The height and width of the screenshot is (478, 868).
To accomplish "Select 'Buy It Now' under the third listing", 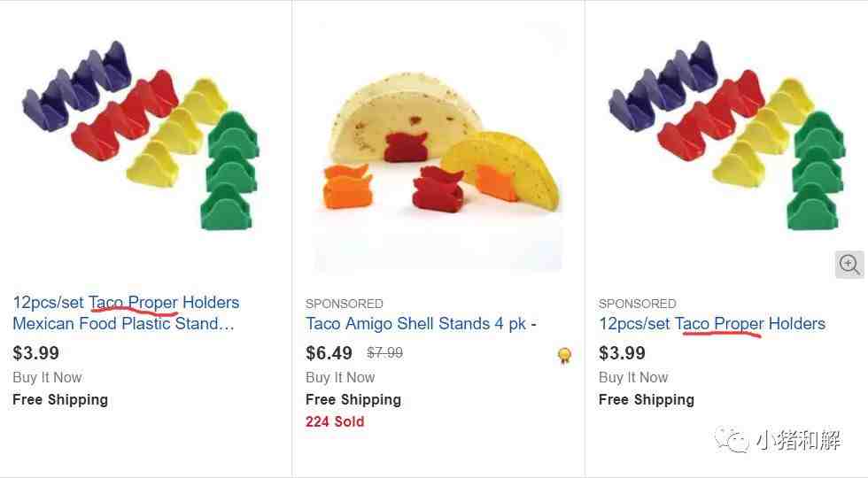I will coord(632,377).
